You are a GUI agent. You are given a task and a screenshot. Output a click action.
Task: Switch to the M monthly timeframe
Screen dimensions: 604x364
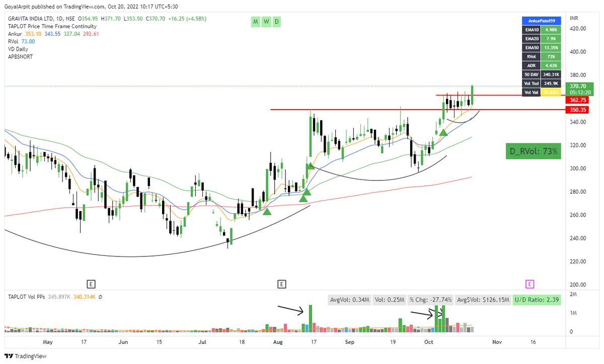pos(255,22)
